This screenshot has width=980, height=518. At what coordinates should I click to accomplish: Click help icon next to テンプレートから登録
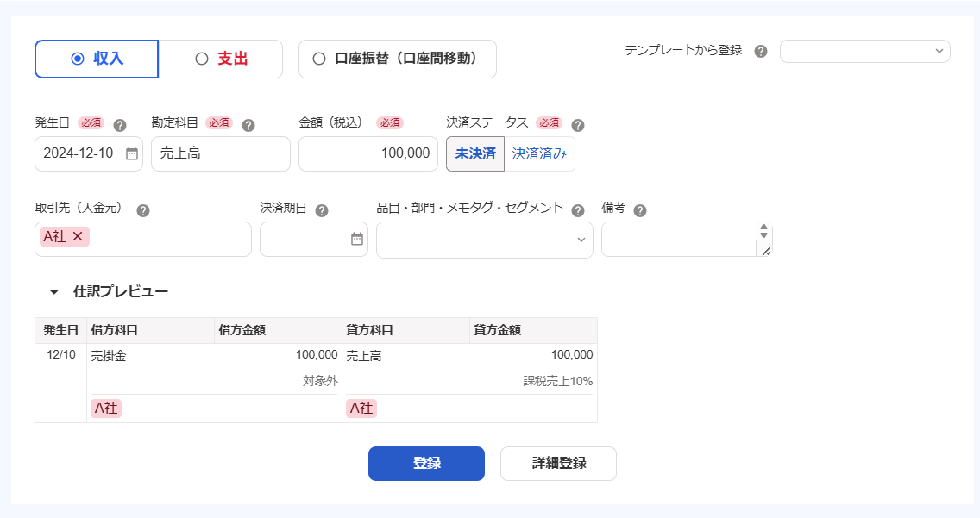point(761,51)
